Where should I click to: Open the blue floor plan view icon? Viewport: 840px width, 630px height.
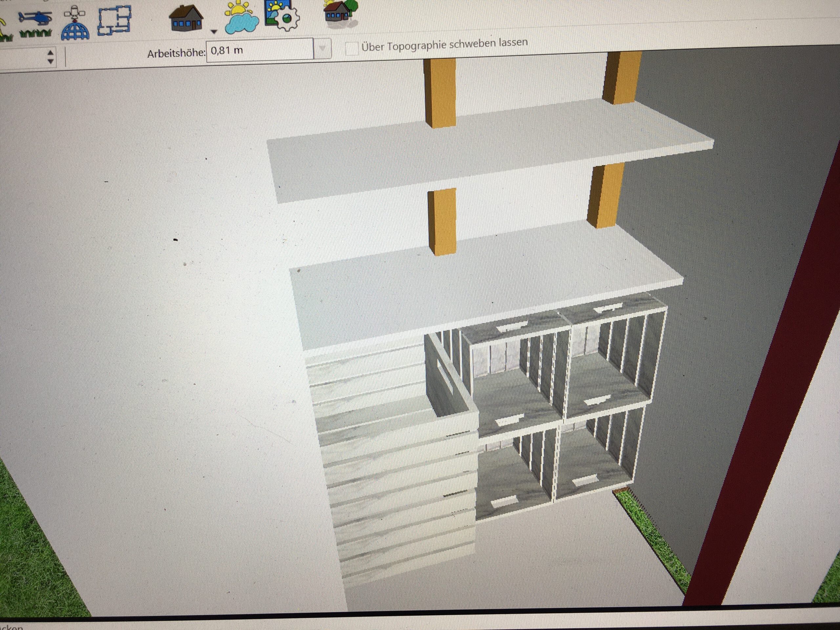pos(114,21)
